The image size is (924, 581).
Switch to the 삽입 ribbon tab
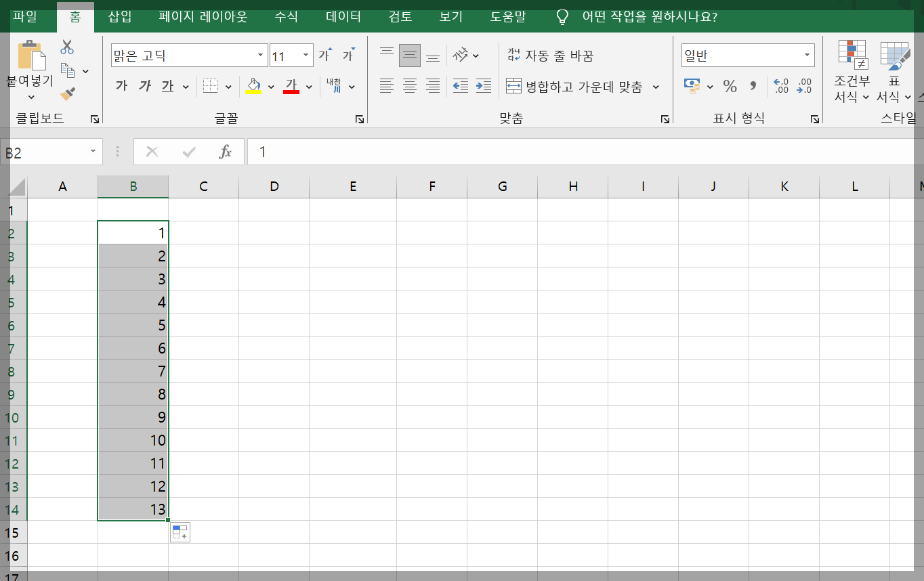click(x=119, y=18)
